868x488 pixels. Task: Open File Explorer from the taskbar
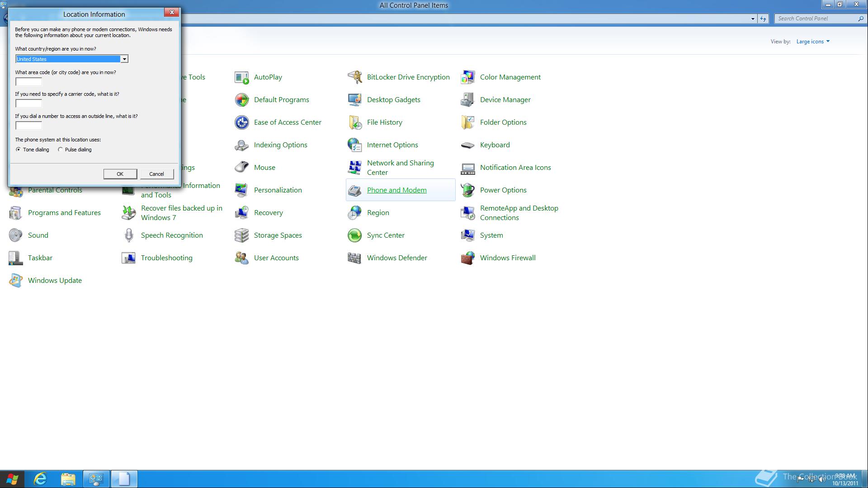[x=68, y=479]
